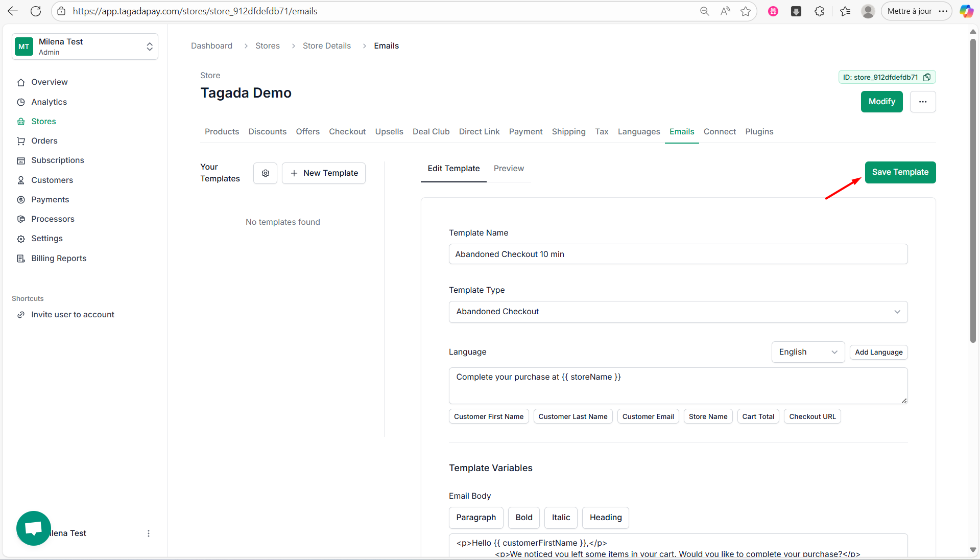Switch to the Preview tab

pyautogui.click(x=508, y=169)
